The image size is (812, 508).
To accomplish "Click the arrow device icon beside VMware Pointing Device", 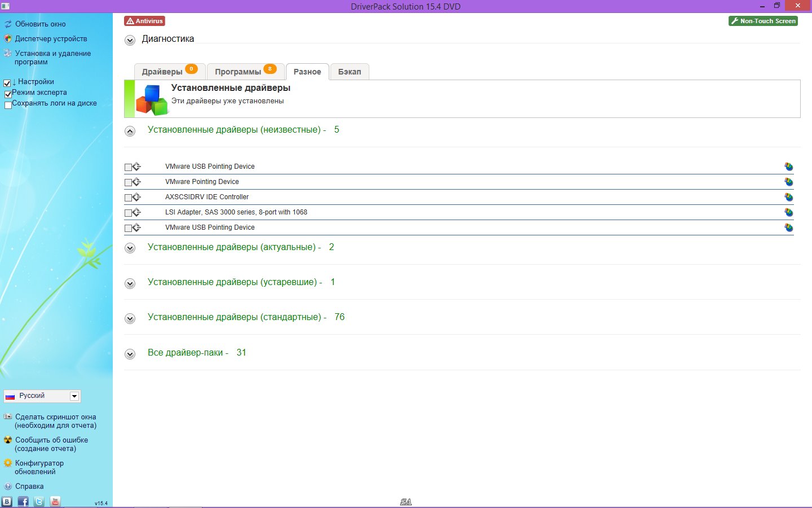I will click(136, 182).
